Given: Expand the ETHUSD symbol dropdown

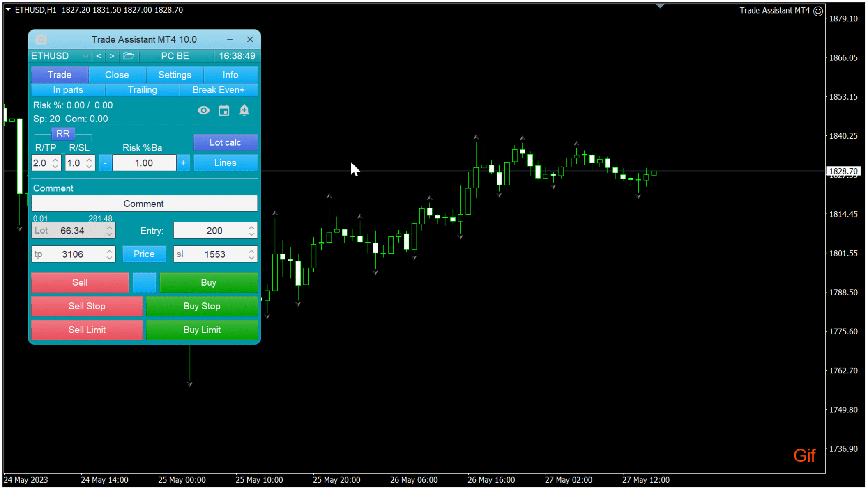Looking at the screenshot, I should coord(85,56).
